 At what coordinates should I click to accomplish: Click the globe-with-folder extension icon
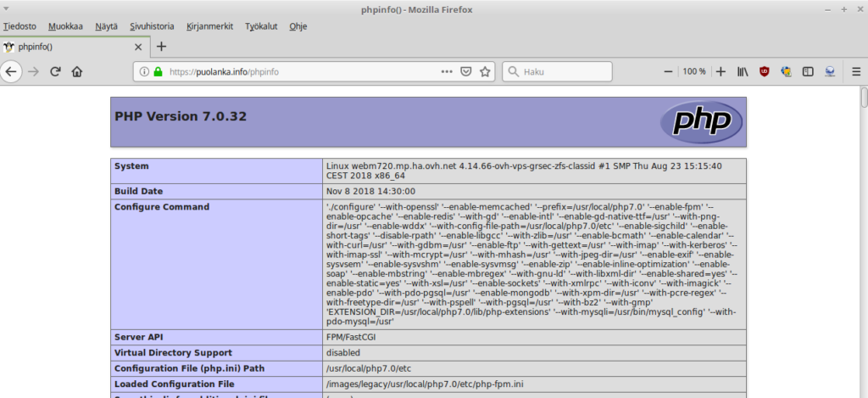coord(786,71)
